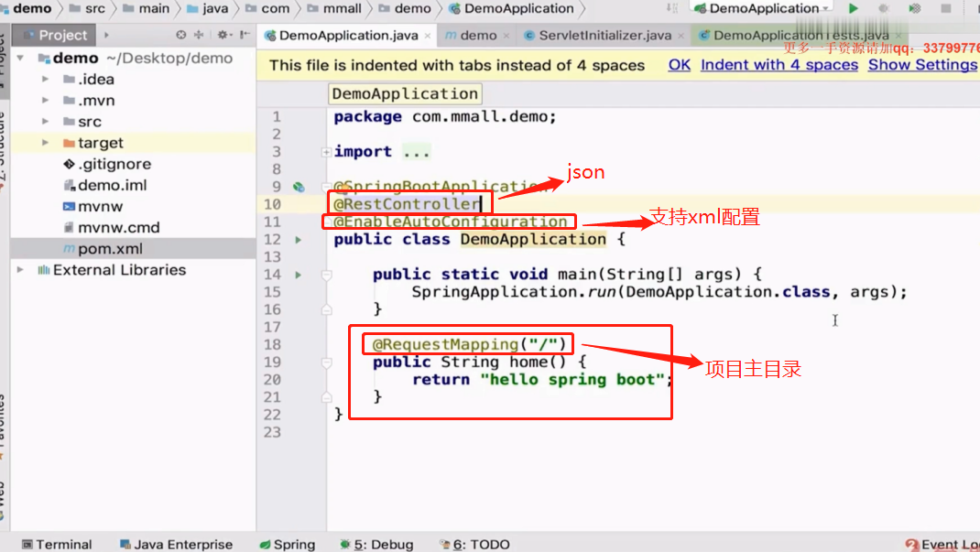Screen dimensions: 980x552
Task: Click the Stop square icon in toolbar
Action: [945, 9]
